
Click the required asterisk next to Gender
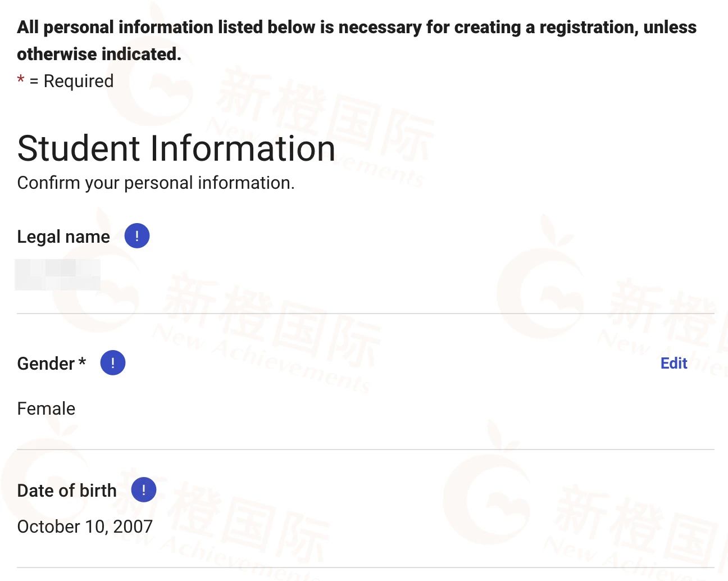(83, 362)
